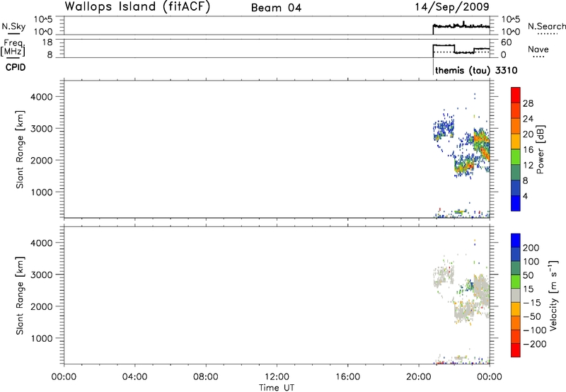
Task: Click the "Beam 04" heading
Action: point(276,8)
